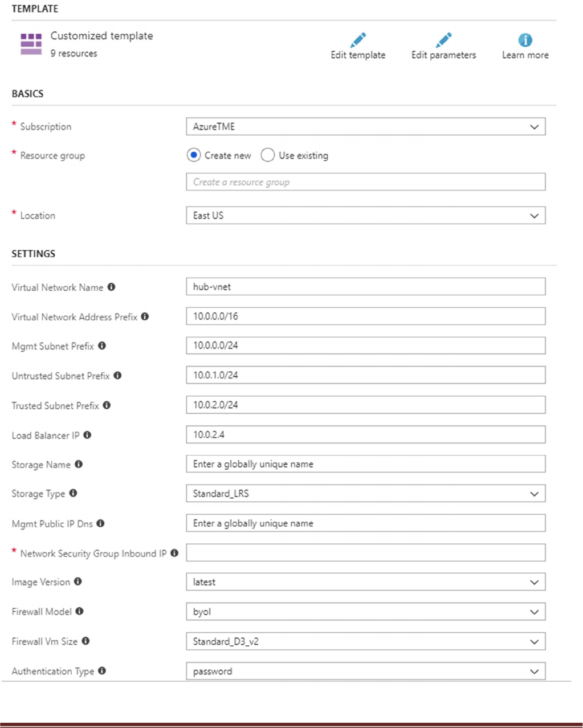The width and height of the screenshot is (583, 728).
Task: Click the Storage Name input field
Action: click(365, 464)
